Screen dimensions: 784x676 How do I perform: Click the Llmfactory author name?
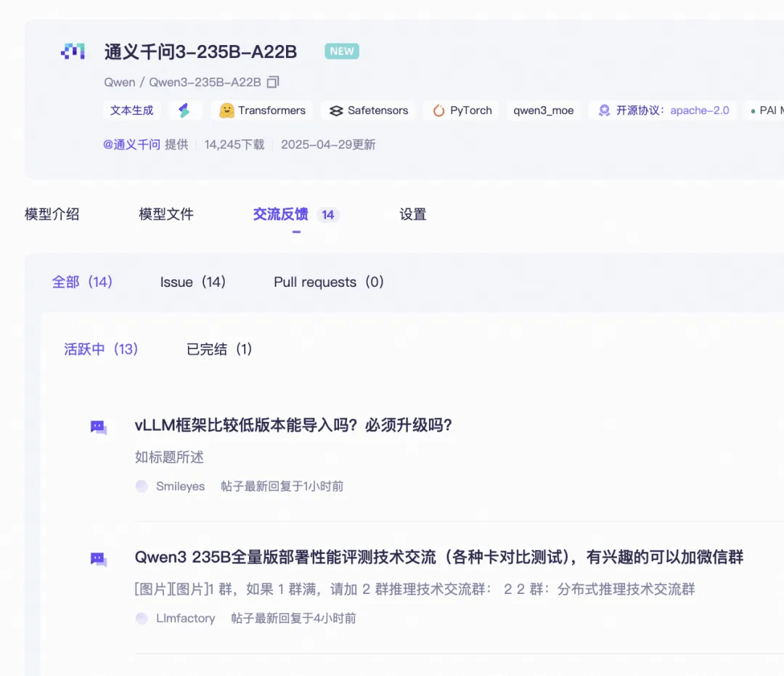pyautogui.click(x=186, y=619)
